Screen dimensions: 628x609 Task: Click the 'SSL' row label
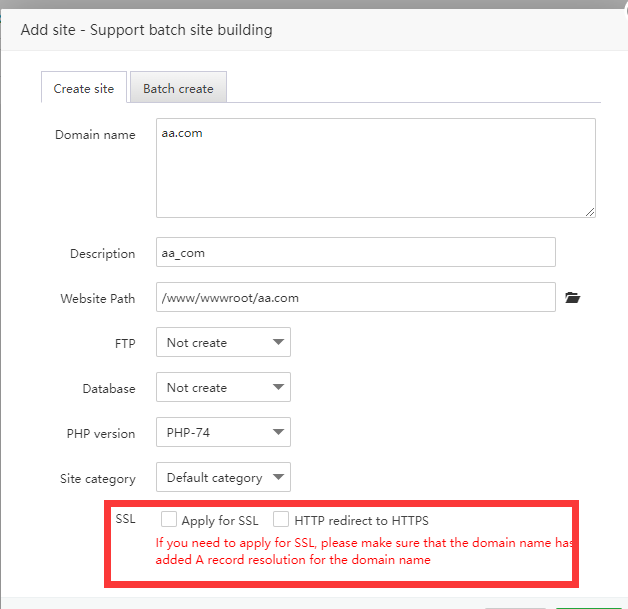125,519
